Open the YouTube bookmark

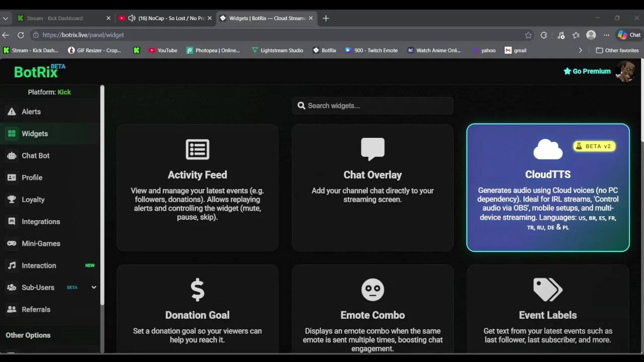tap(163, 50)
